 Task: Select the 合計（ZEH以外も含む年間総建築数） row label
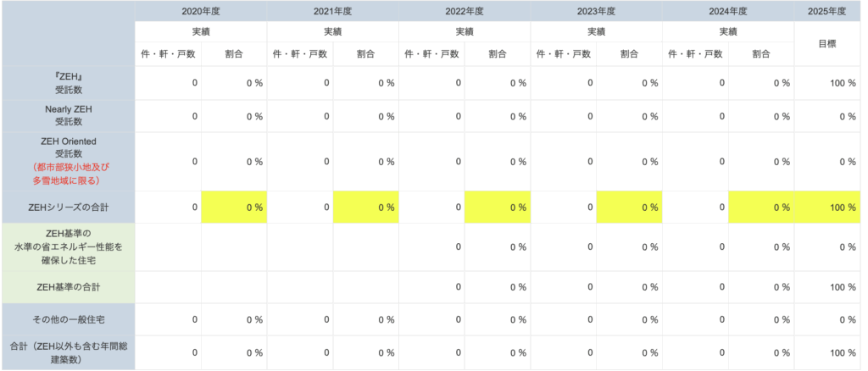67,352
